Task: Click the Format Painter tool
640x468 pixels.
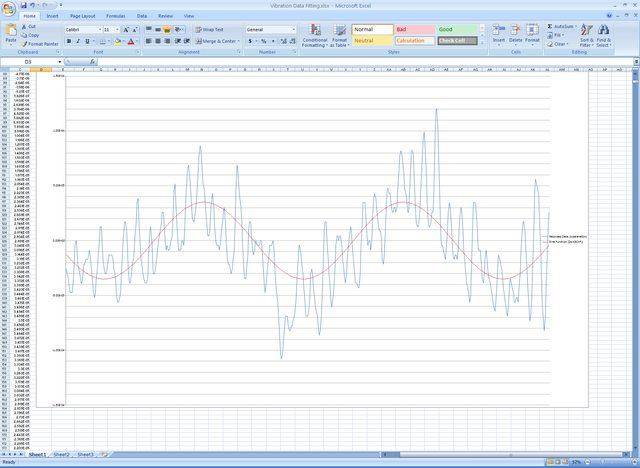Action: click(x=40, y=44)
